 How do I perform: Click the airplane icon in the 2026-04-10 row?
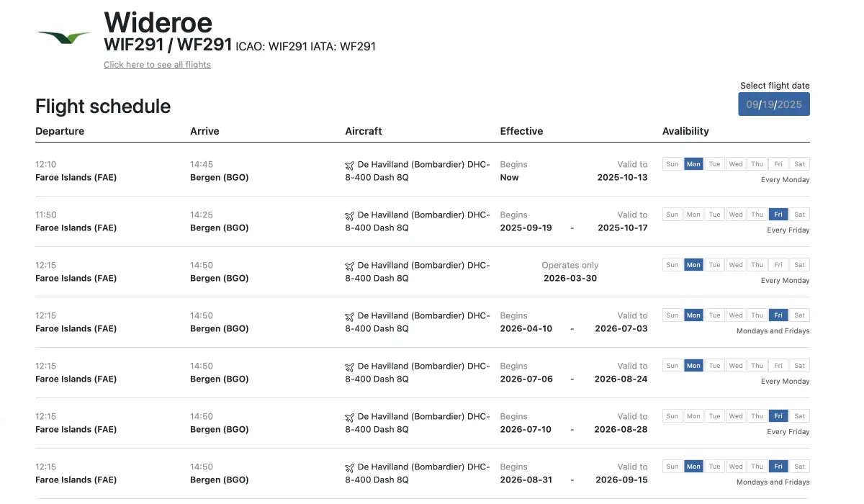point(350,317)
